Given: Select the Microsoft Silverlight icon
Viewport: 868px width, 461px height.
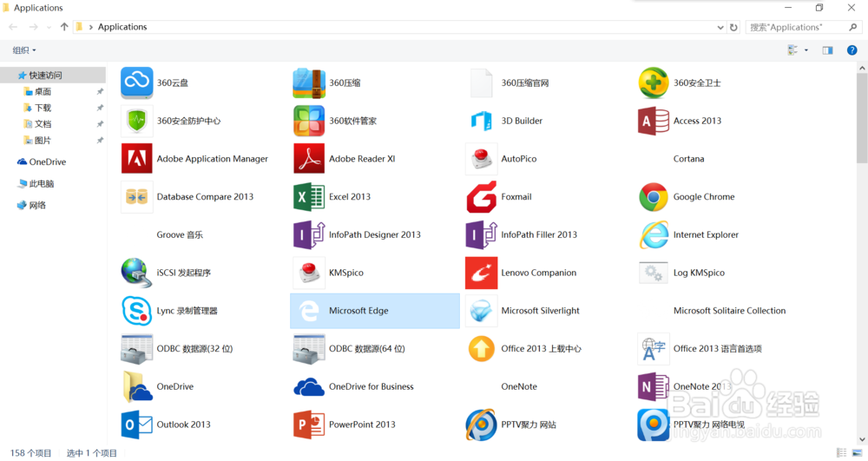Looking at the screenshot, I should point(481,311).
